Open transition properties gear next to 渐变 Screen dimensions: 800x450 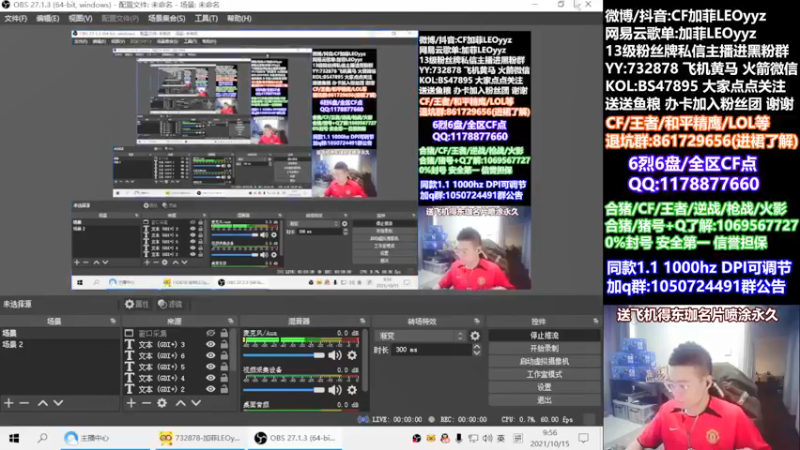pos(475,336)
